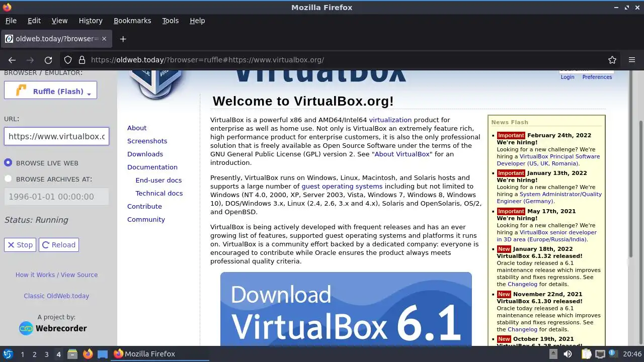Open System Administrator/Quality Engineer job link

pyautogui.click(x=549, y=198)
